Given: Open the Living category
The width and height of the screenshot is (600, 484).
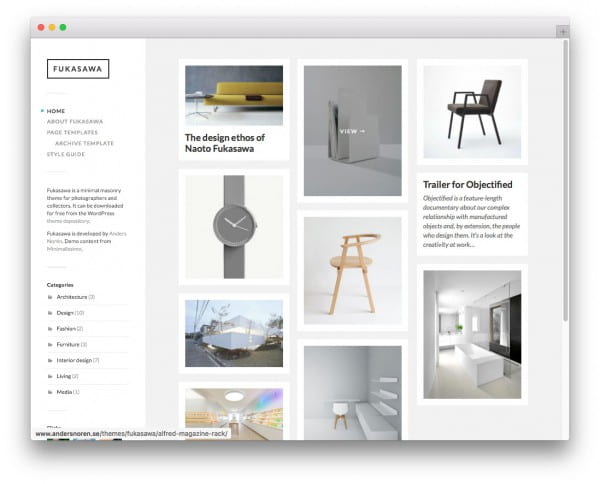Looking at the screenshot, I should coord(64,376).
